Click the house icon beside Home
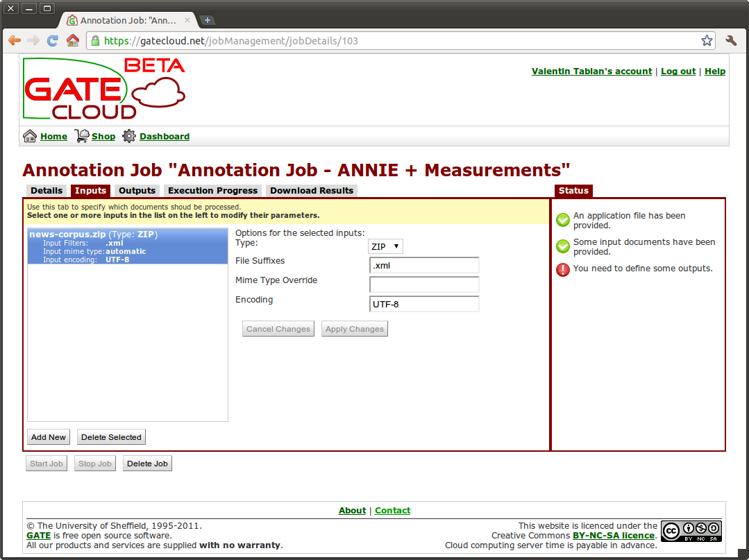 (30, 136)
